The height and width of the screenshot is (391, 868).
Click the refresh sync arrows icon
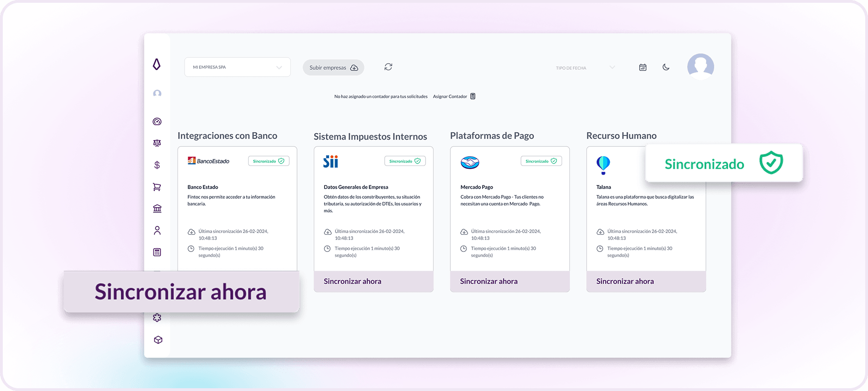click(388, 67)
